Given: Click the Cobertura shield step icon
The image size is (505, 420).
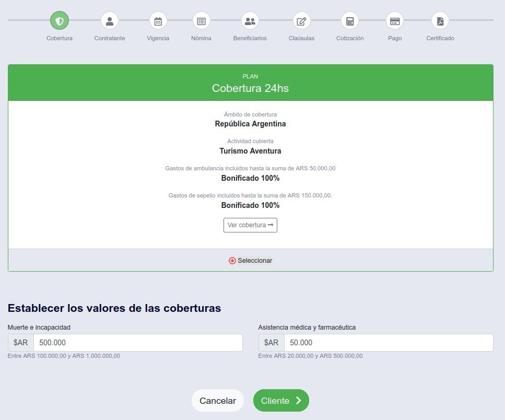Looking at the screenshot, I should [x=60, y=21].
